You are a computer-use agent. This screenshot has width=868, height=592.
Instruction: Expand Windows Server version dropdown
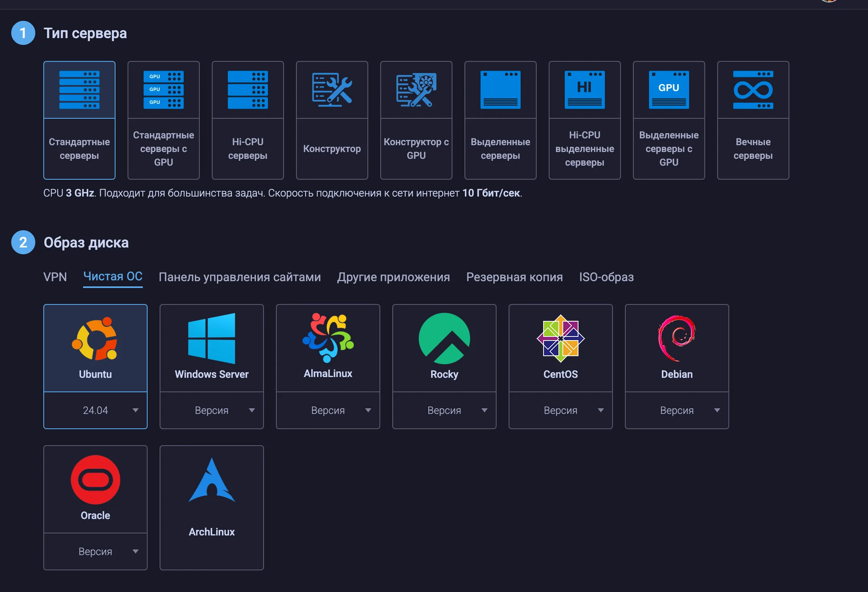click(212, 410)
